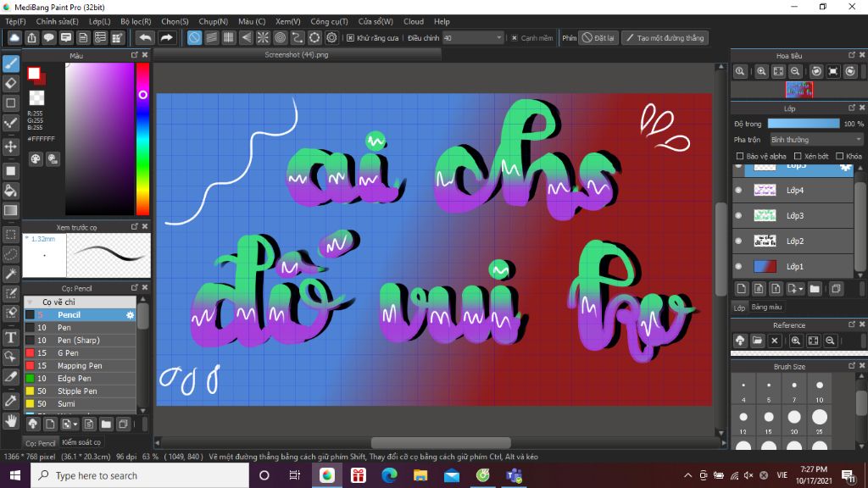The height and width of the screenshot is (488, 868).
Task: Switch to the Bảng màu tab
Action: pos(766,307)
